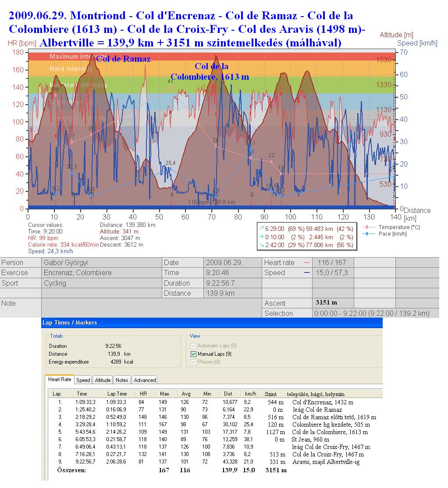448x488 pixels.
Task: Uncheck the Manual Laps (9) checkbox
Action: coord(193,354)
